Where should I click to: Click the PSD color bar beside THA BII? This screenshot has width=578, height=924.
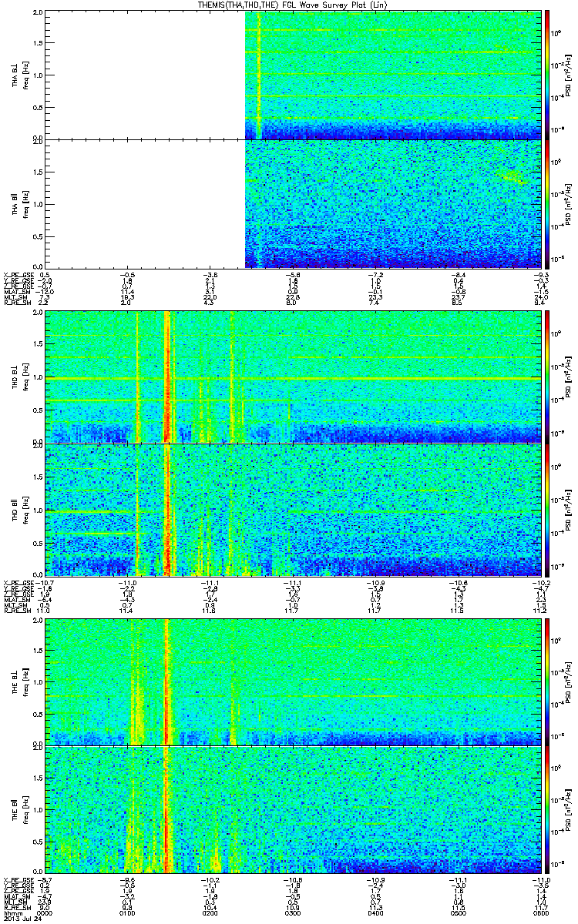[547, 203]
